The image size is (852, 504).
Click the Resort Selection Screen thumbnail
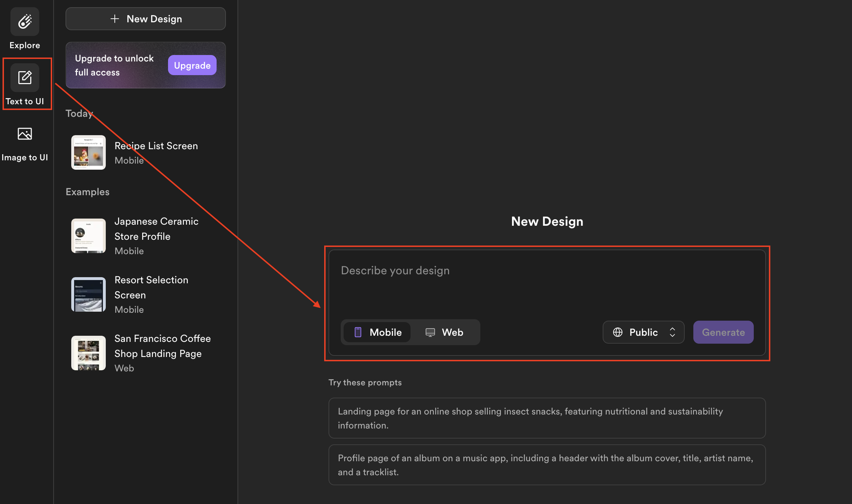click(x=89, y=294)
